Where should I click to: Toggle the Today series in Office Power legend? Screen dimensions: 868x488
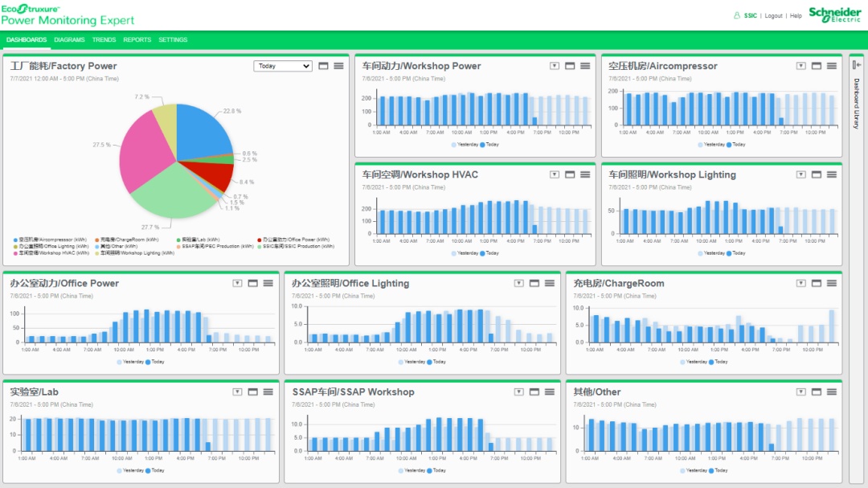pos(155,362)
